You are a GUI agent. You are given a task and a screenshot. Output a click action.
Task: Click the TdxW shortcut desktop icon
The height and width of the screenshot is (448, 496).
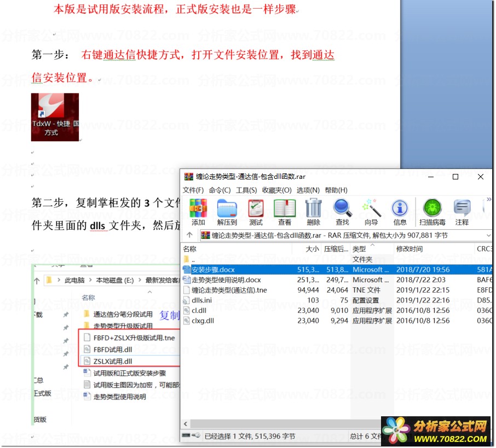point(55,117)
